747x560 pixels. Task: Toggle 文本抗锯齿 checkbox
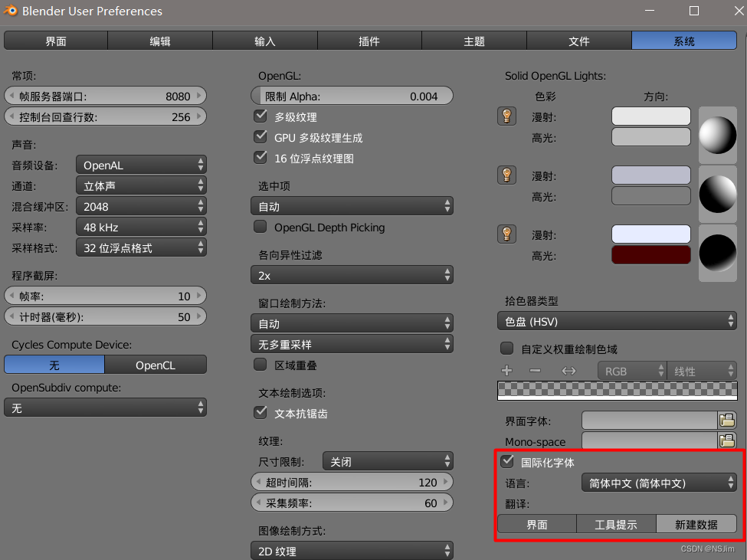coord(260,412)
